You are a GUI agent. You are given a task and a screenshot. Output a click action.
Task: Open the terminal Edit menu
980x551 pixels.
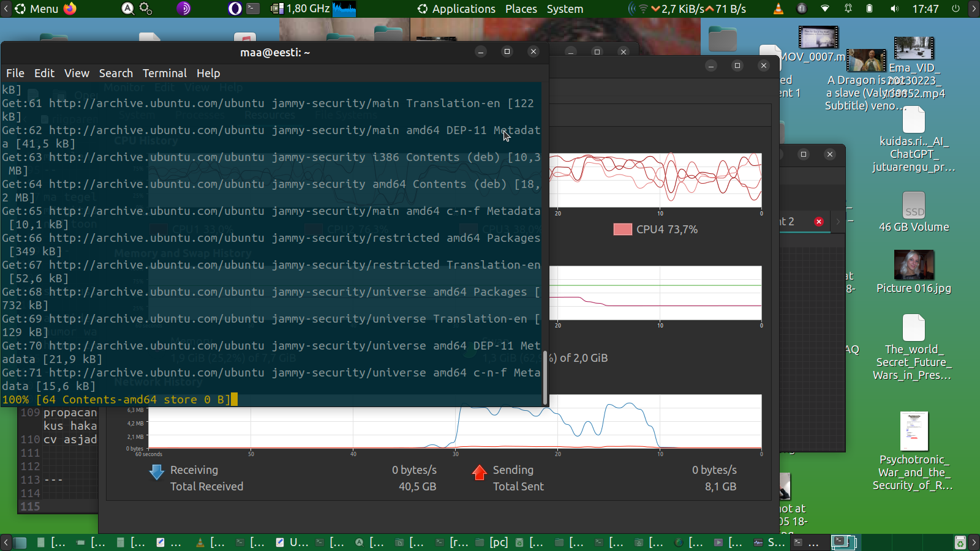[44, 73]
